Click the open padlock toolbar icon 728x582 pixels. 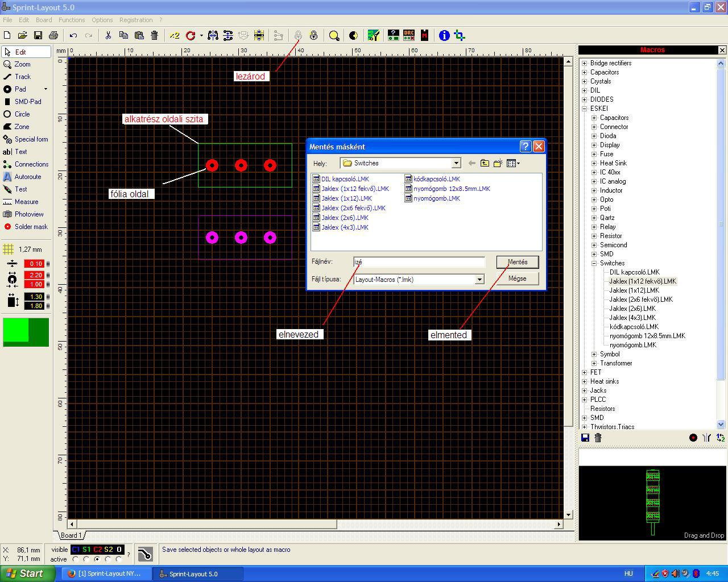(x=313, y=35)
